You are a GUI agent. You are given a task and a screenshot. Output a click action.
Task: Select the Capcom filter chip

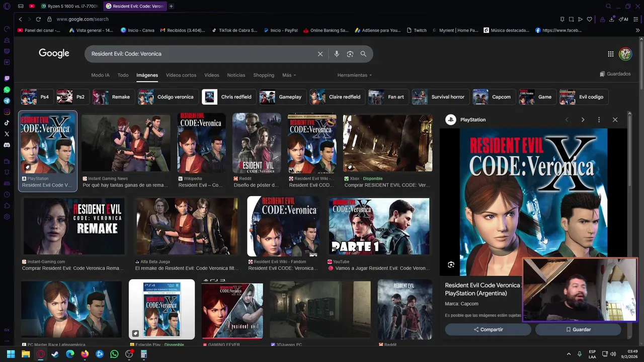point(494,97)
